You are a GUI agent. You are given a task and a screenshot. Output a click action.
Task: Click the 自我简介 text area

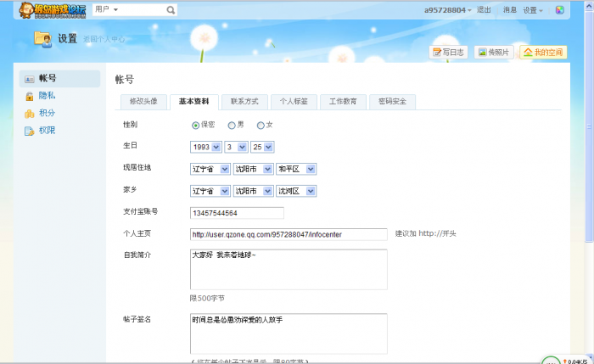pyautogui.click(x=289, y=269)
